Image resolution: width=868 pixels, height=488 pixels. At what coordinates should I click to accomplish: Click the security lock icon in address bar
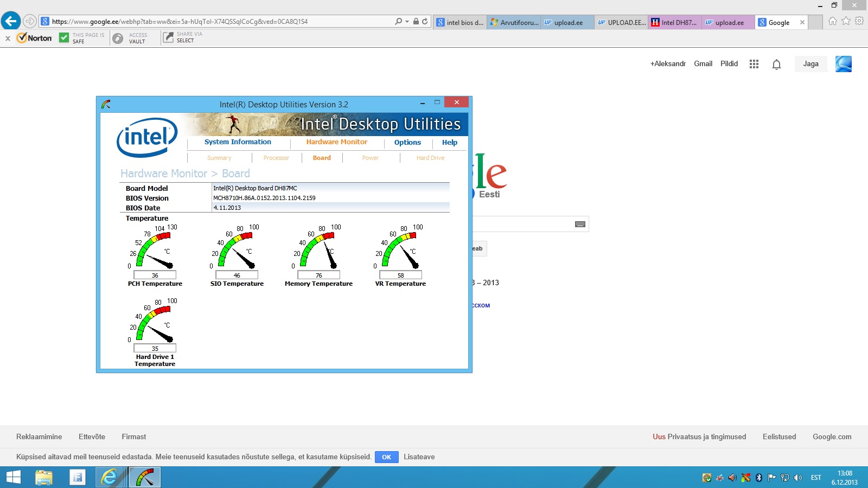click(x=416, y=22)
